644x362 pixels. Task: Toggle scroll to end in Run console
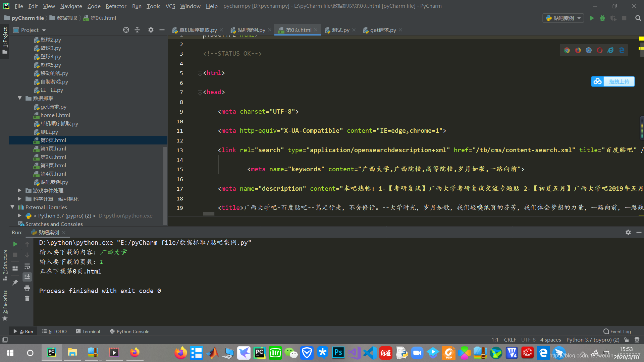tap(27, 277)
